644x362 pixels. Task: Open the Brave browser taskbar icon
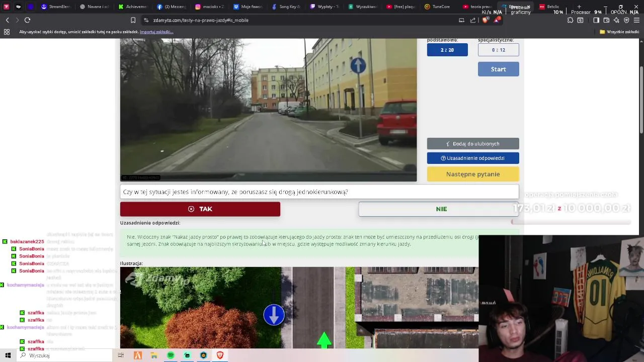pos(220,355)
